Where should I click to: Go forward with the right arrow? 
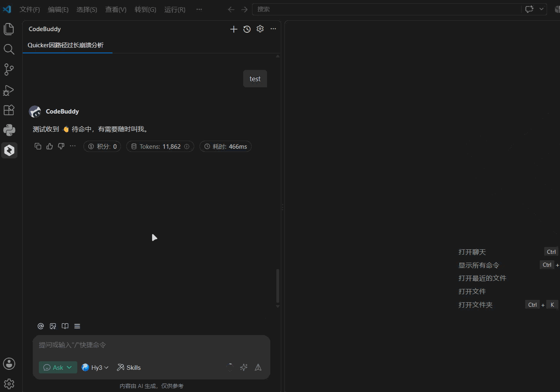point(244,9)
